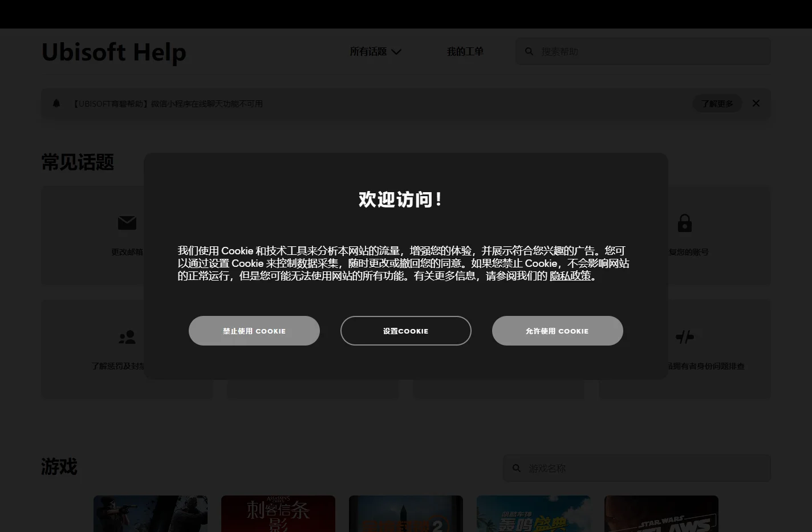
Task: Click the magnifier icon in help search
Action: [529, 51]
